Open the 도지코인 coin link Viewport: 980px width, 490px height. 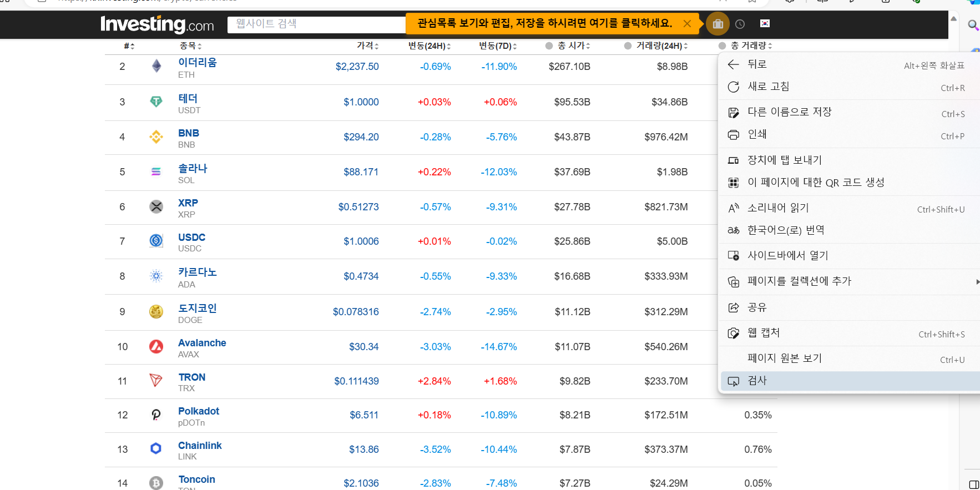click(x=198, y=308)
